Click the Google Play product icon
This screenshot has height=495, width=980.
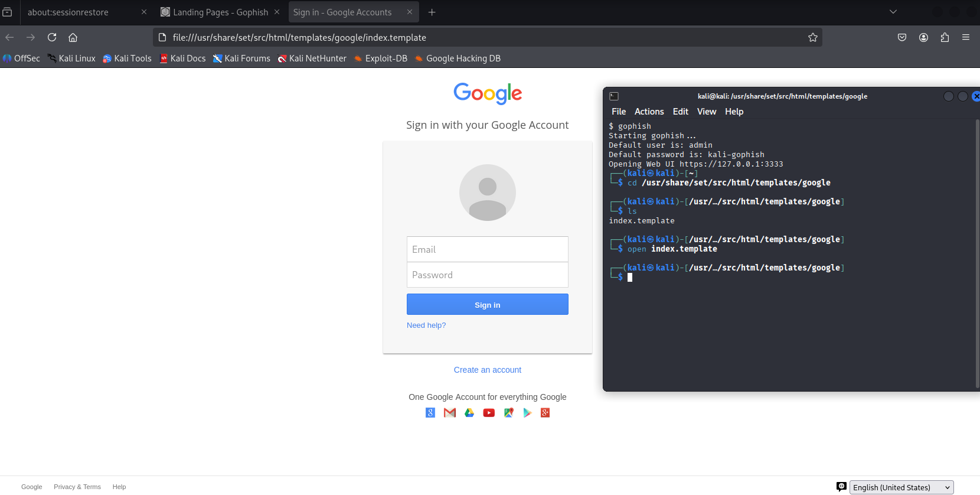click(x=527, y=413)
